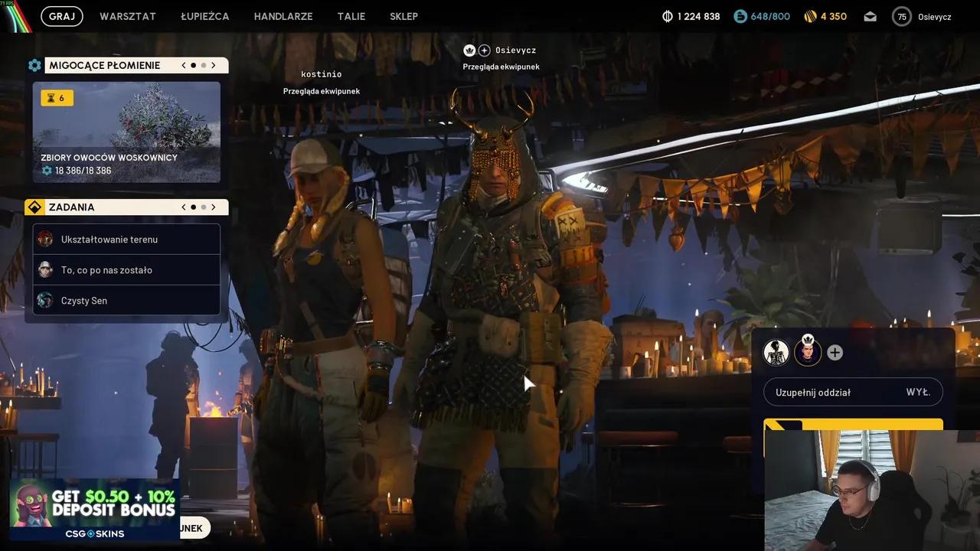
Task: Show next Zadania quest page
Action: (214, 207)
